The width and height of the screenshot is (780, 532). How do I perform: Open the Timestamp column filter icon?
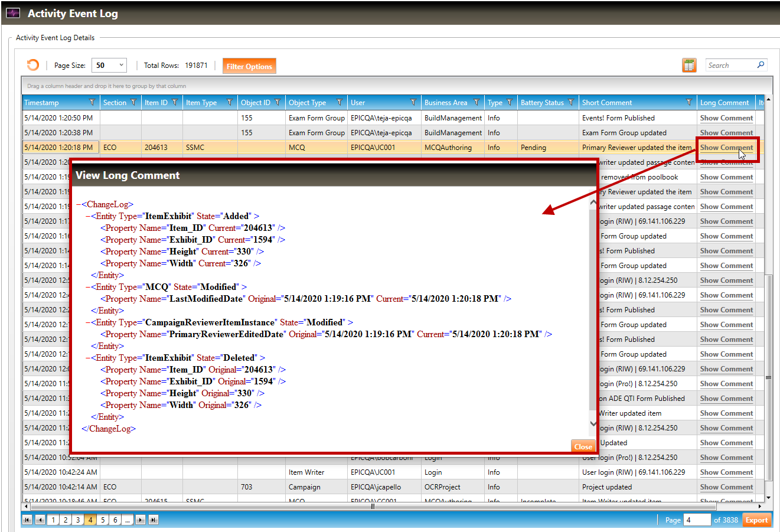(x=92, y=103)
